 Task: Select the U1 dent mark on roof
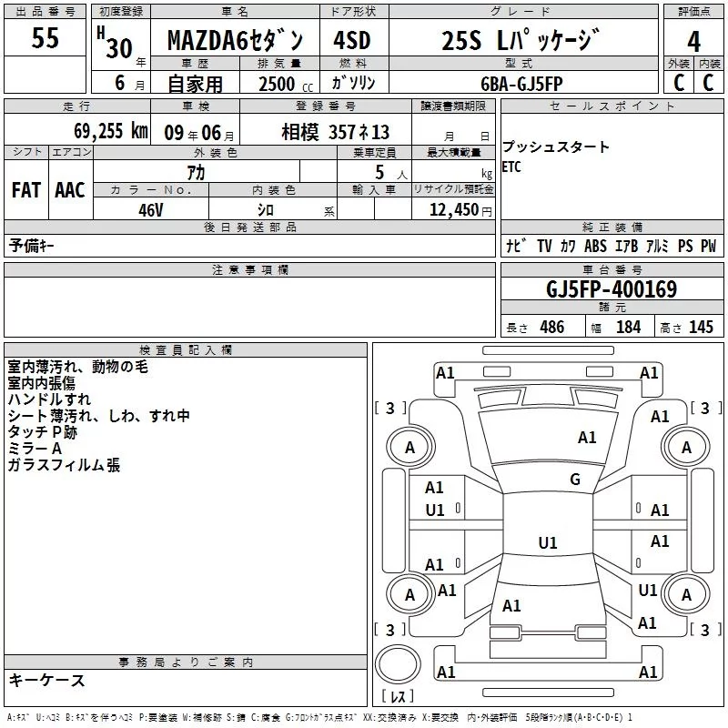coord(548,542)
